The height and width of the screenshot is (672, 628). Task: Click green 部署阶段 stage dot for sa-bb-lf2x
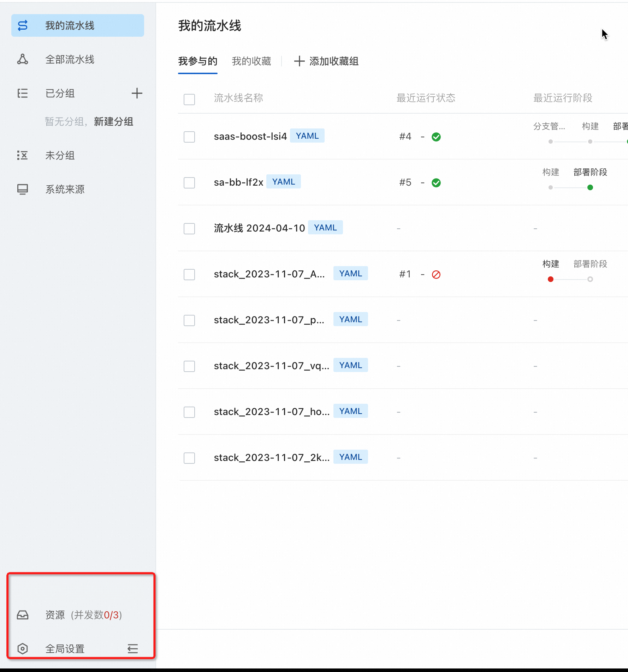point(590,187)
